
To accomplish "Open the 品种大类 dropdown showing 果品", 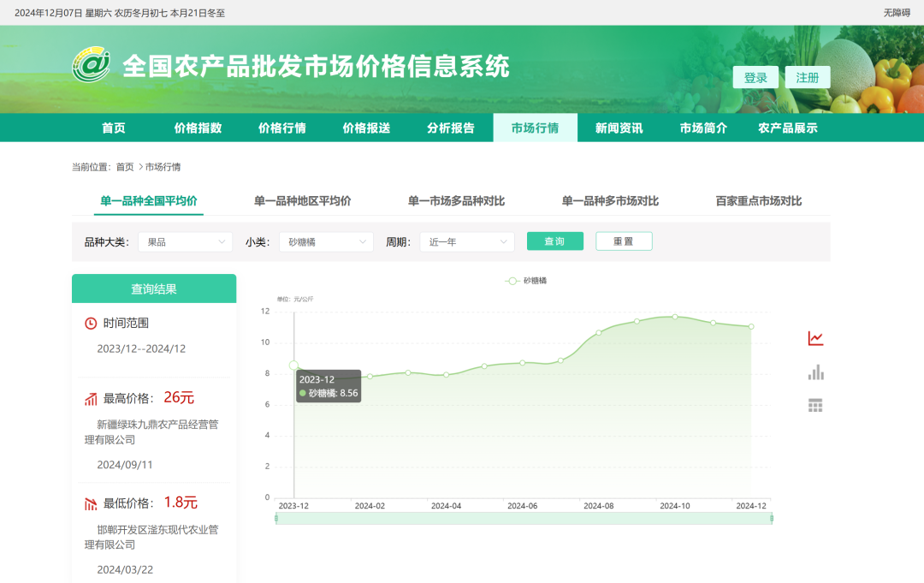I will click(185, 241).
